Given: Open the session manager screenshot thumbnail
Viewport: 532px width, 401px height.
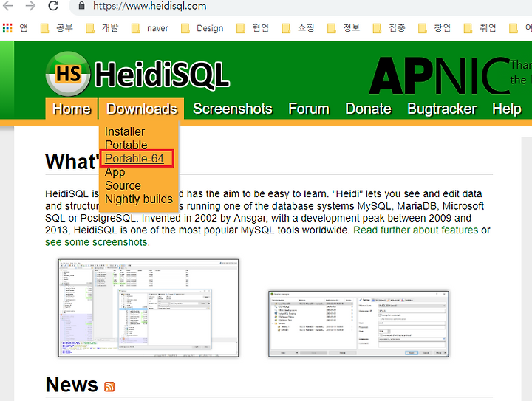Looking at the screenshot, I should [x=358, y=323].
